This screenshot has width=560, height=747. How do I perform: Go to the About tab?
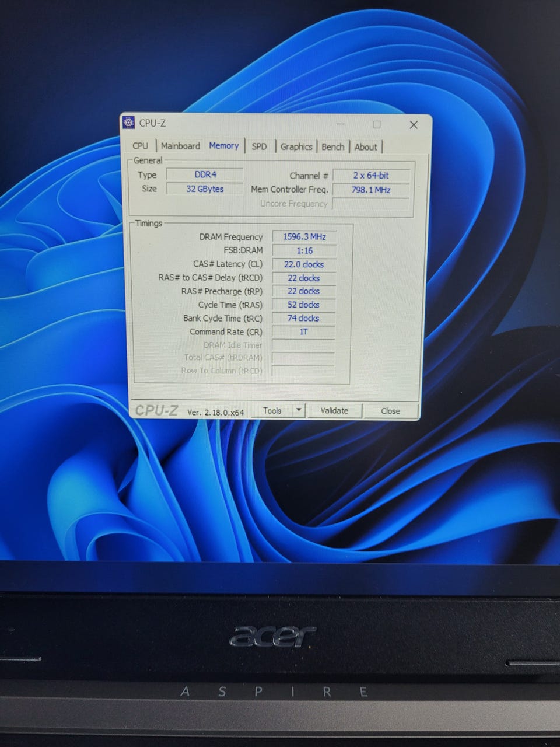tap(366, 147)
